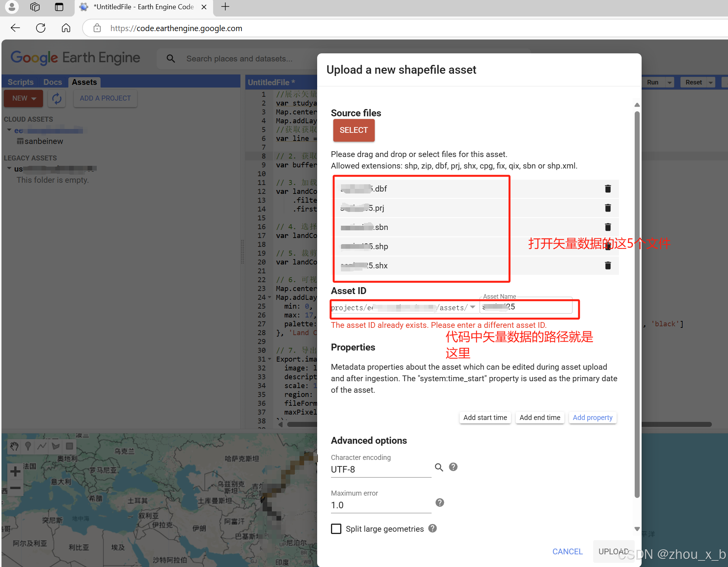Click the code editor horizontal scrollbar
728x567 pixels.
(499, 424)
